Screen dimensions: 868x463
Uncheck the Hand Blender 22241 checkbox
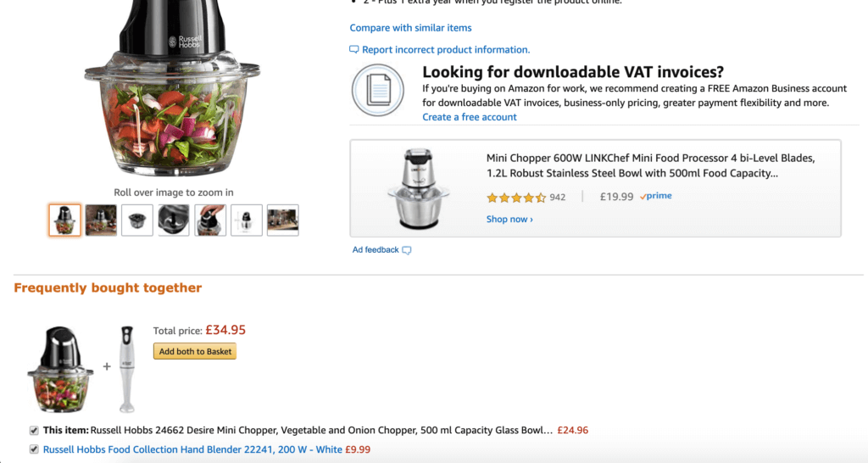click(34, 449)
